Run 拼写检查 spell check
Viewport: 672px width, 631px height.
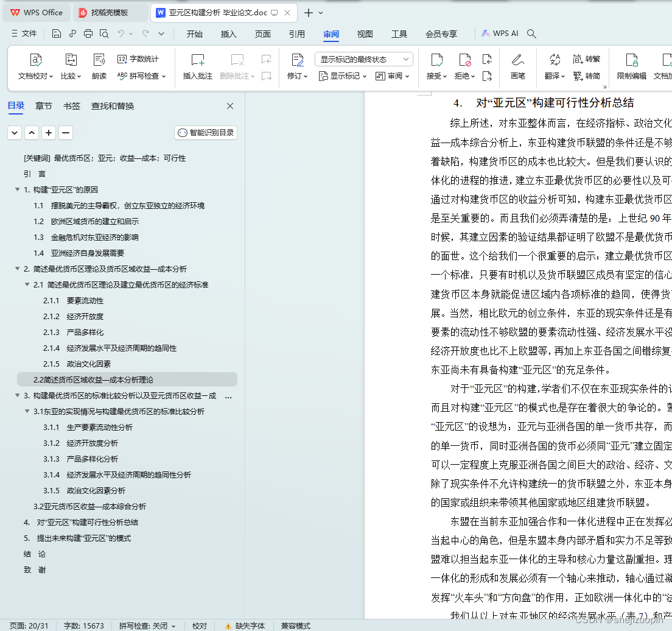coord(141,76)
